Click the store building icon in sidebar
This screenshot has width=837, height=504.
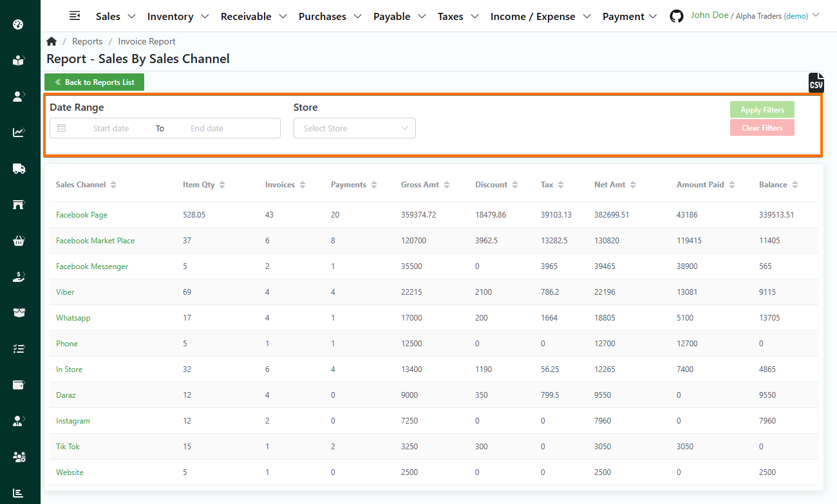(19, 205)
